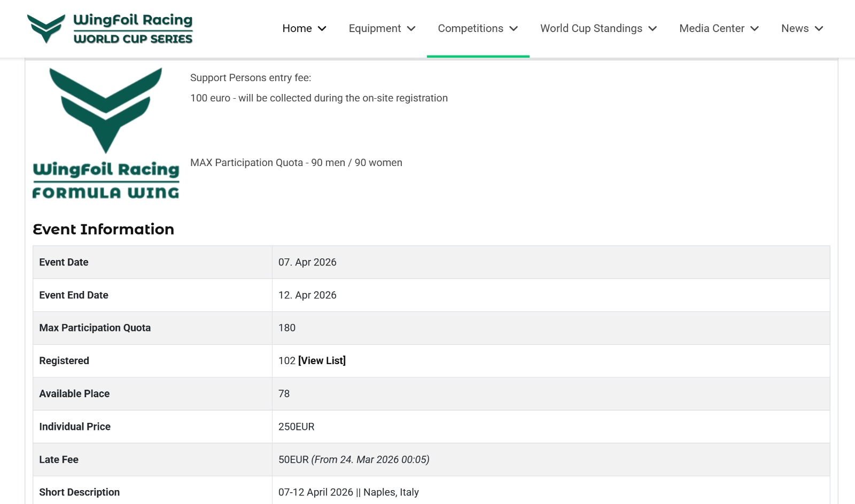The image size is (855, 504).
Task: Click the wing emblem in the header logo
Action: [x=46, y=28]
